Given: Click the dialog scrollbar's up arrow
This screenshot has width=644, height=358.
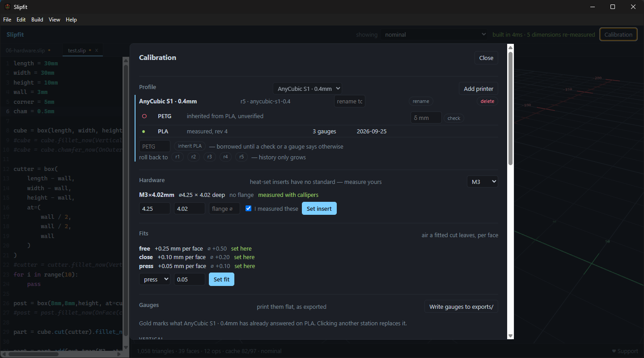Looking at the screenshot, I should [x=510, y=47].
